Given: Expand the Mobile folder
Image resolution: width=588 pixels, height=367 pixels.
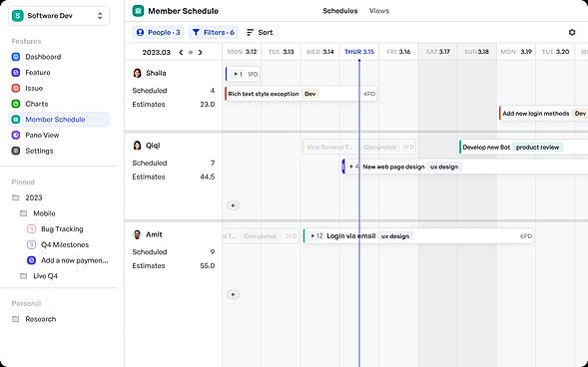Looking at the screenshot, I should click(x=44, y=213).
